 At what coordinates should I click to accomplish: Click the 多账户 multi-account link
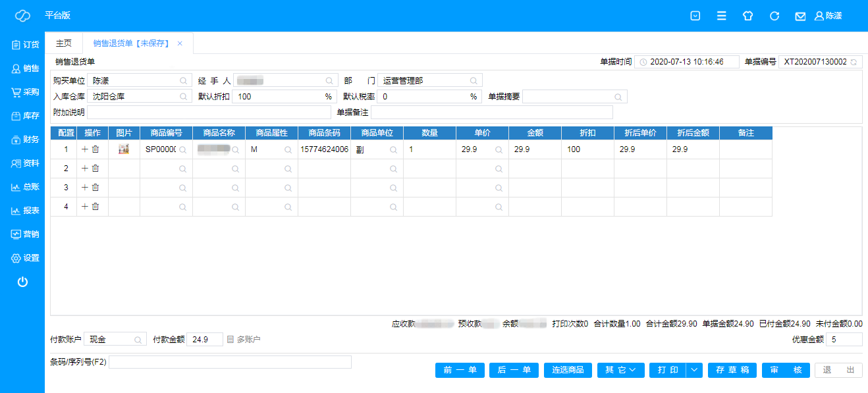tap(244, 340)
